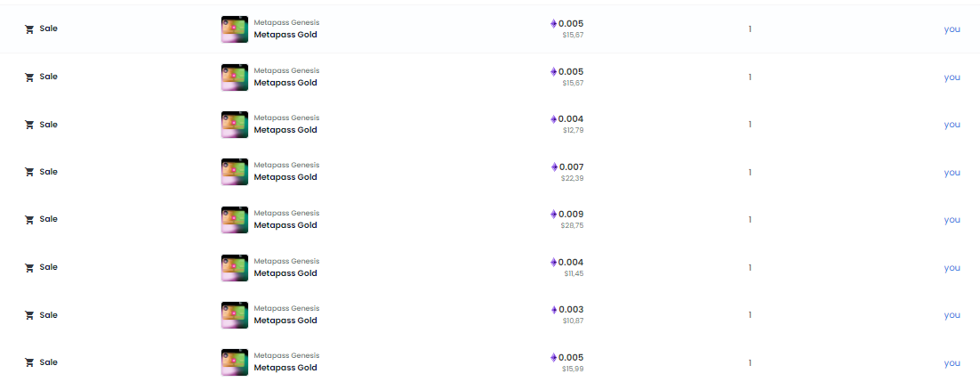Image resolution: width=980 pixels, height=390 pixels.
Task: Click the Ethereum icon beside the 0.009 price
Action: [553, 214]
